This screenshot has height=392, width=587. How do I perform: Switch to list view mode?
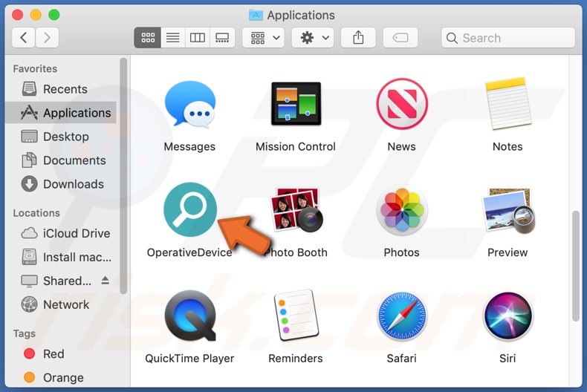(x=172, y=38)
